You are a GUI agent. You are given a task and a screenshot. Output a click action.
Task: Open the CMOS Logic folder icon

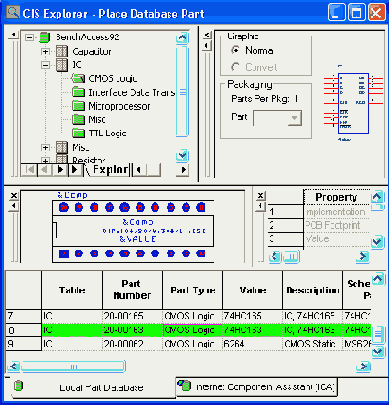pyautogui.click(x=78, y=79)
